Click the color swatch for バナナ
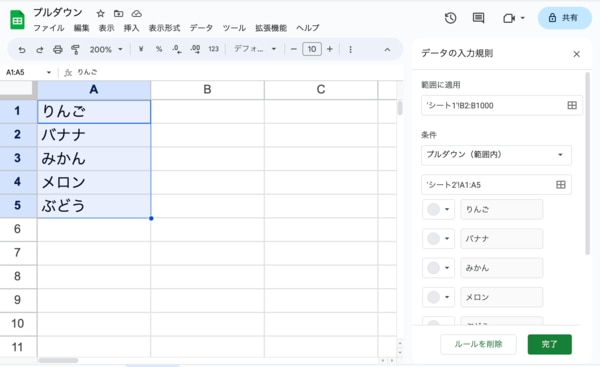The height and width of the screenshot is (367, 600). pos(433,238)
